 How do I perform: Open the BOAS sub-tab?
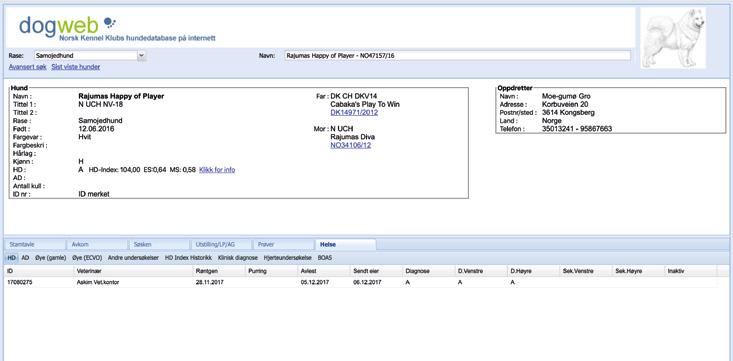(325, 258)
